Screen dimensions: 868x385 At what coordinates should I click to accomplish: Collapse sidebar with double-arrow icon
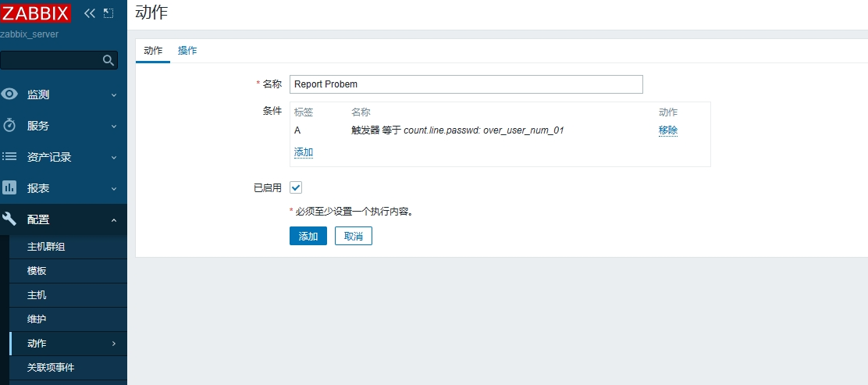90,13
